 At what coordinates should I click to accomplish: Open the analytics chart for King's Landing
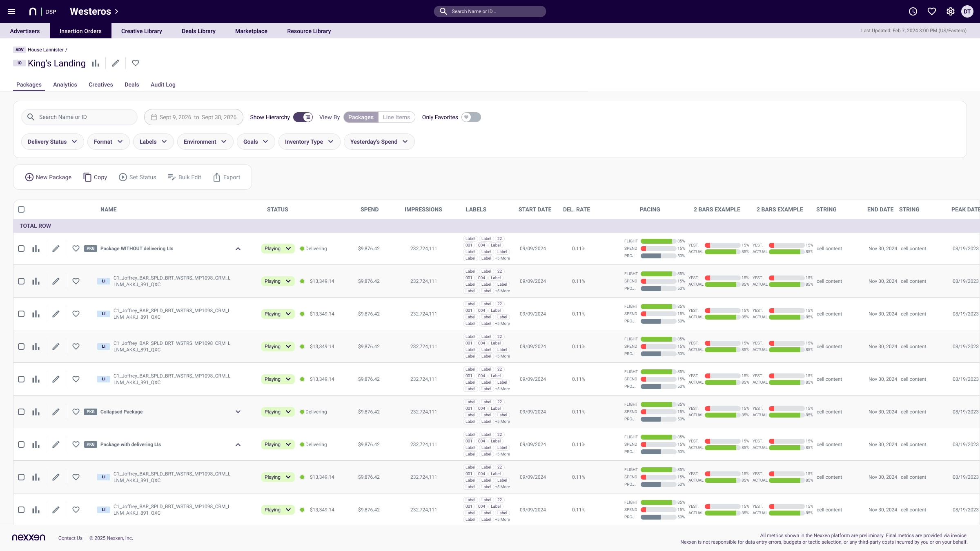click(96, 63)
